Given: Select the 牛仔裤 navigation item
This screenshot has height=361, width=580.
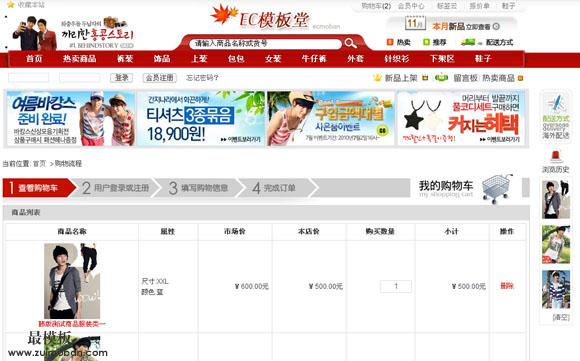Looking at the screenshot, I should 314,59.
